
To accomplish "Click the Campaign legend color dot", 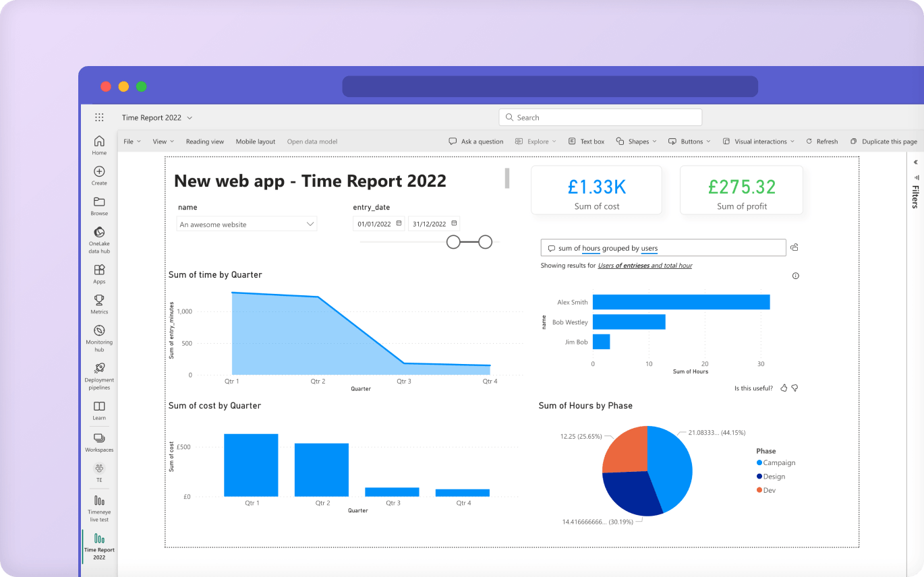I will pyautogui.click(x=759, y=463).
